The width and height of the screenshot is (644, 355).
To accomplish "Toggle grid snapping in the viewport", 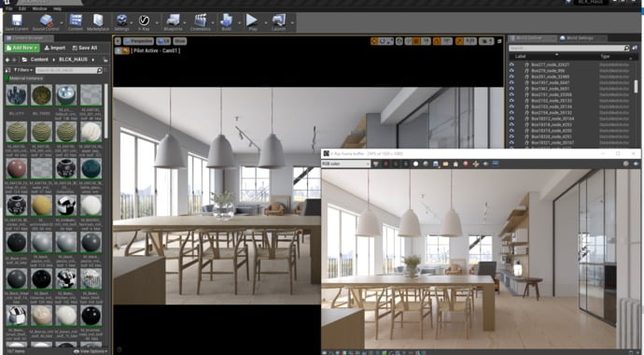I will 416,41.
